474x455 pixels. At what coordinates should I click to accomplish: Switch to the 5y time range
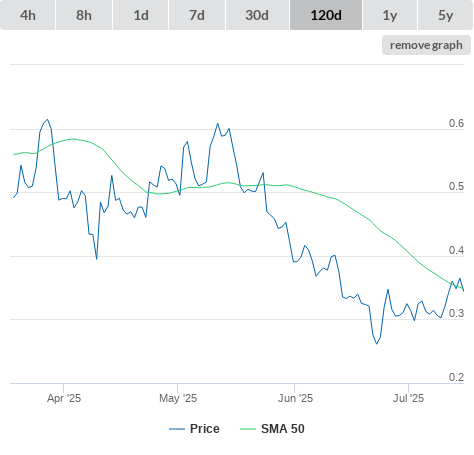pyautogui.click(x=446, y=15)
